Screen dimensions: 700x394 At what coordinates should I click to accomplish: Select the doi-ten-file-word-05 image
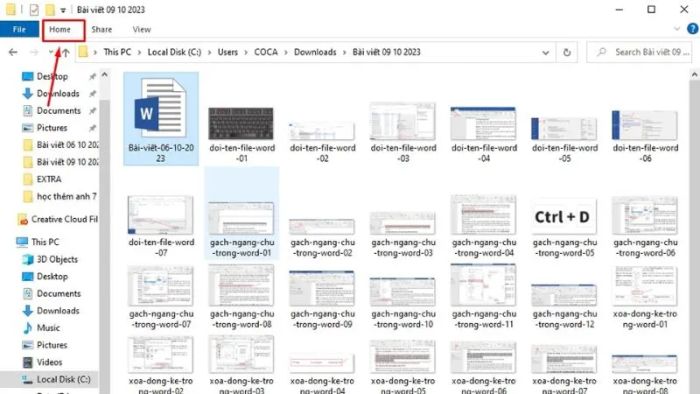[564, 129]
